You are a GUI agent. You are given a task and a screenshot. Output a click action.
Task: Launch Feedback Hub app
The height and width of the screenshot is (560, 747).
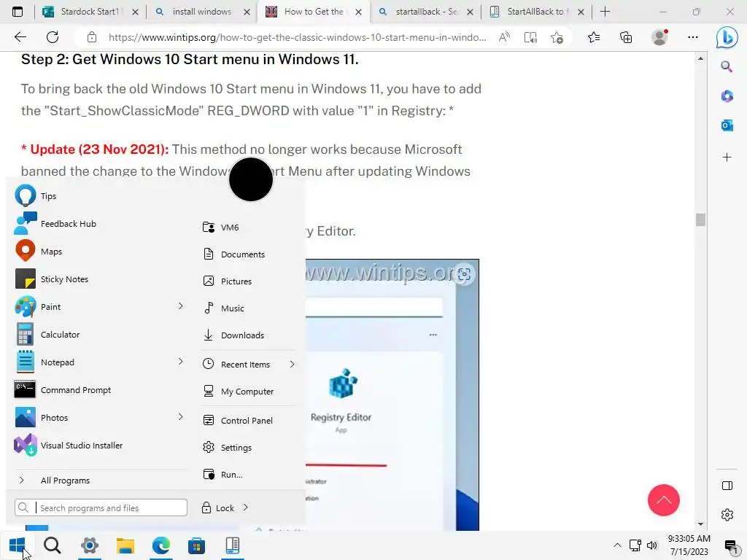(x=98, y=224)
